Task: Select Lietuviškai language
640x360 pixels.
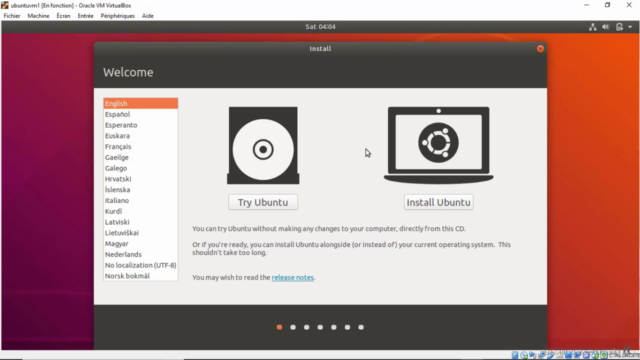Action: 140,233
